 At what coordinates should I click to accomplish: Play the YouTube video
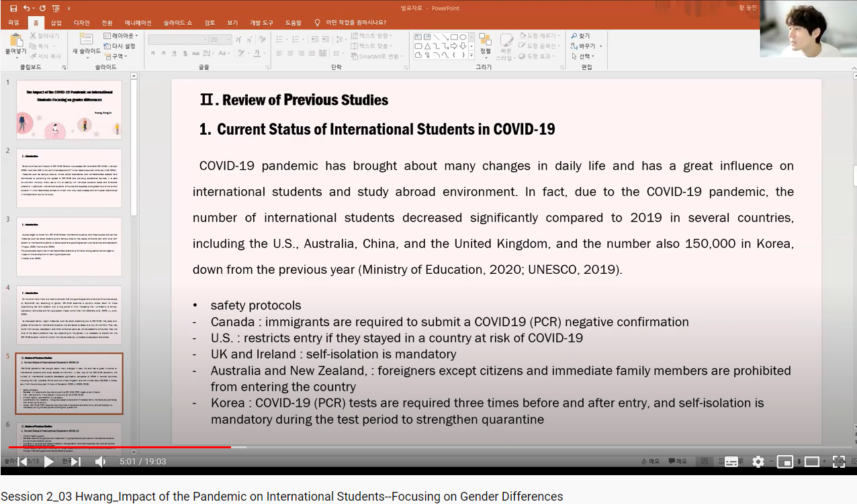point(49,462)
